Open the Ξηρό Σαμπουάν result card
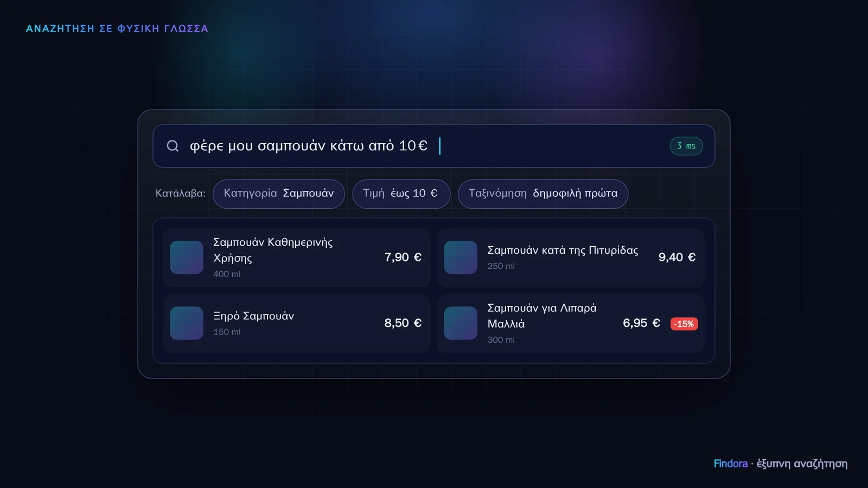The height and width of the screenshot is (488, 868). point(297,323)
